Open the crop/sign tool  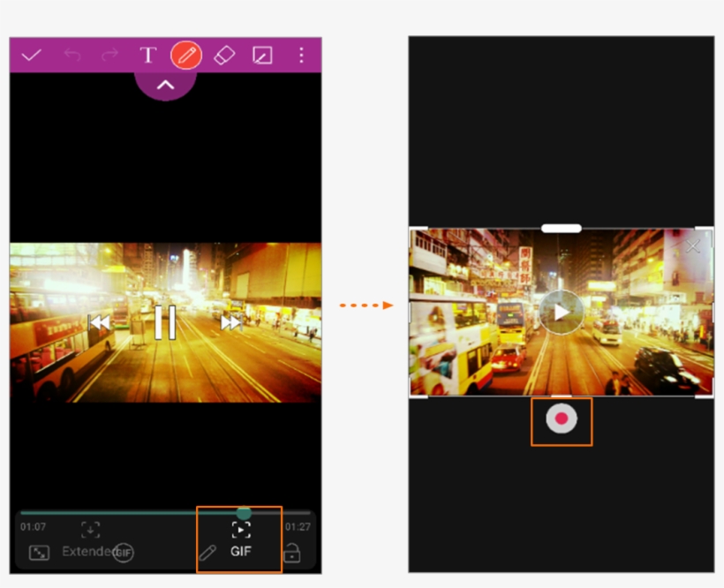(x=262, y=55)
